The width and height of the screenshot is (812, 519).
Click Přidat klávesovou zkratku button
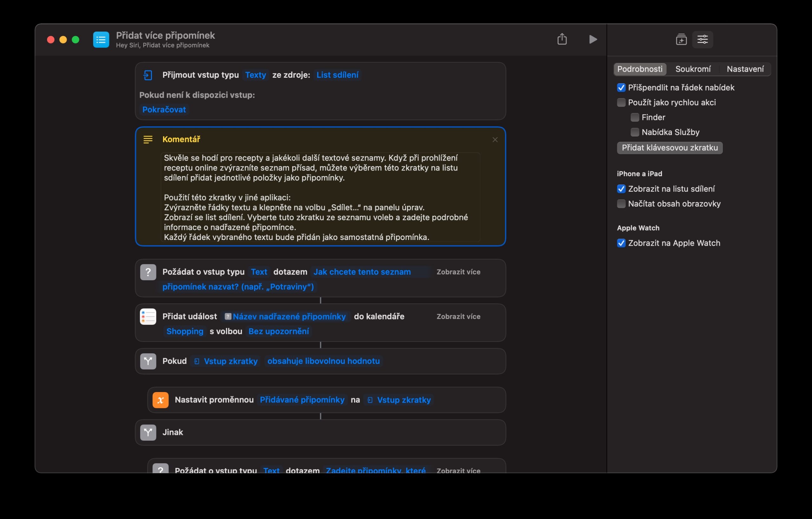click(x=669, y=148)
